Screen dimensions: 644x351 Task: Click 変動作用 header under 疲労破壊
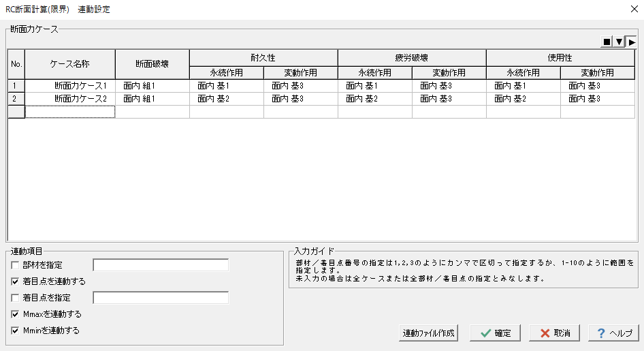(x=449, y=73)
